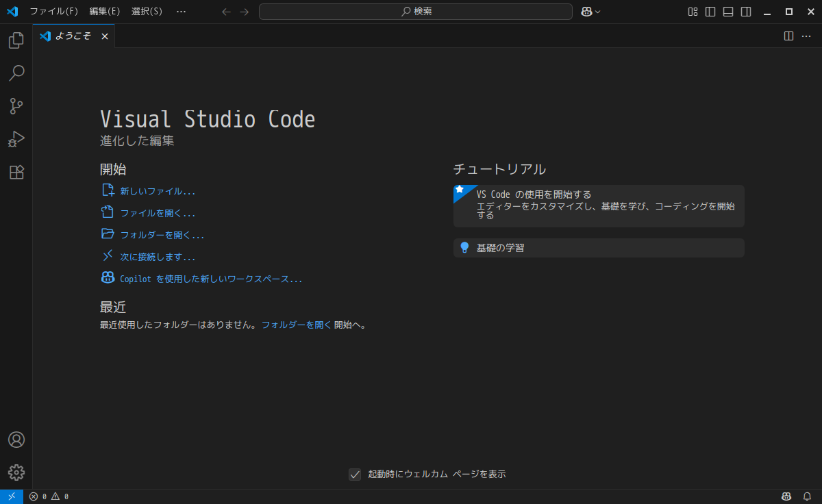Viewport: 822px width, 504px height.
Task: Open the Search view in activity bar
Action: pos(16,73)
